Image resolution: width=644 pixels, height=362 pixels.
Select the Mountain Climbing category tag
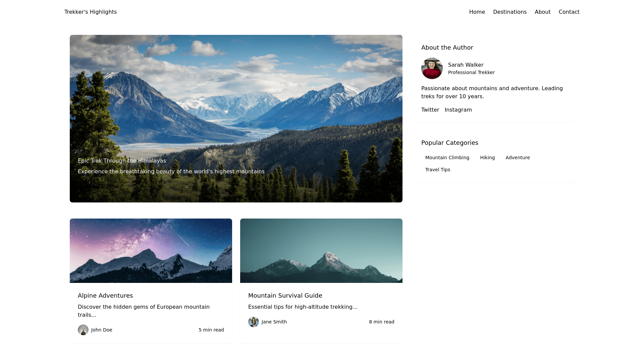(x=447, y=158)
